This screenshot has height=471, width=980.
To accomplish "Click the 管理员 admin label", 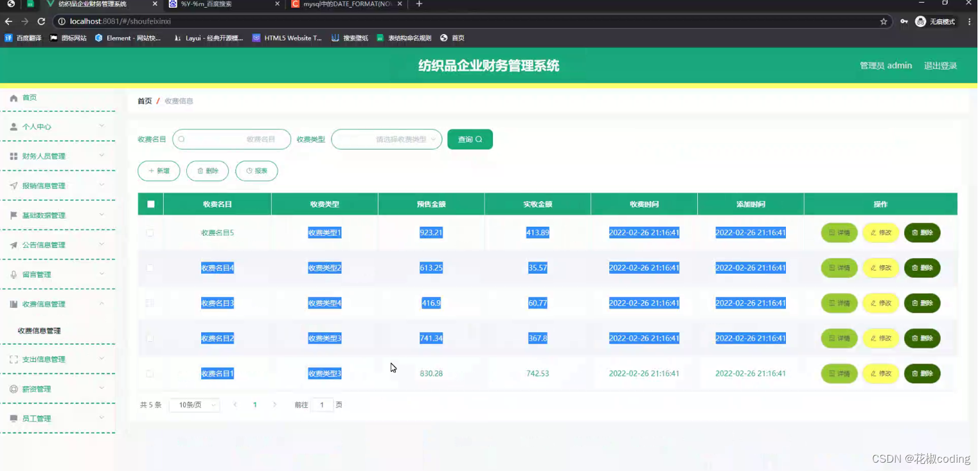I will 886,66.
